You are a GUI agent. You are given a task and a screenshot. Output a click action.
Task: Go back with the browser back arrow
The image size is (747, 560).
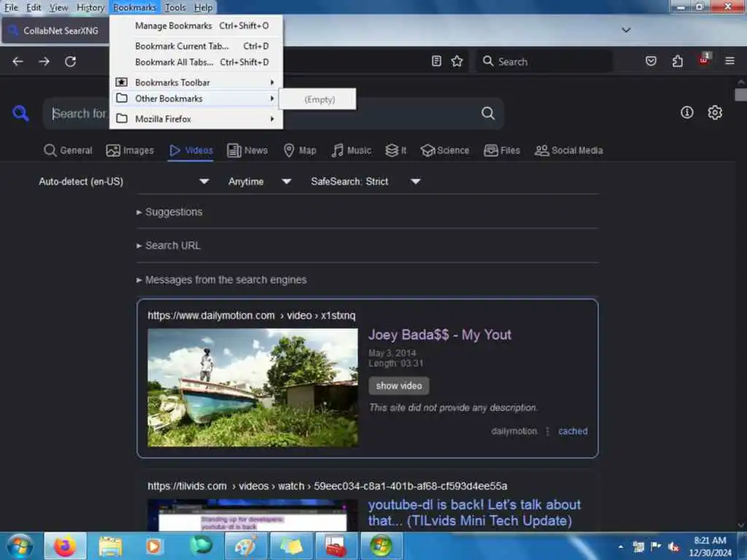tap(18, 61)
